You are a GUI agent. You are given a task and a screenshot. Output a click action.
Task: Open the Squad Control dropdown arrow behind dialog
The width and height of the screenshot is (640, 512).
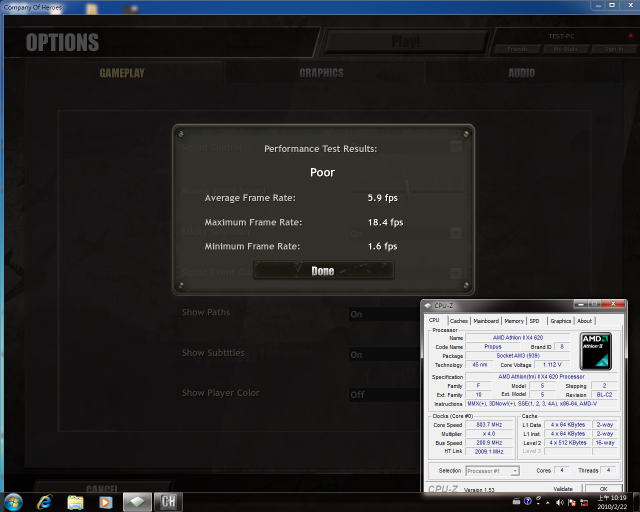coord(456,146)
